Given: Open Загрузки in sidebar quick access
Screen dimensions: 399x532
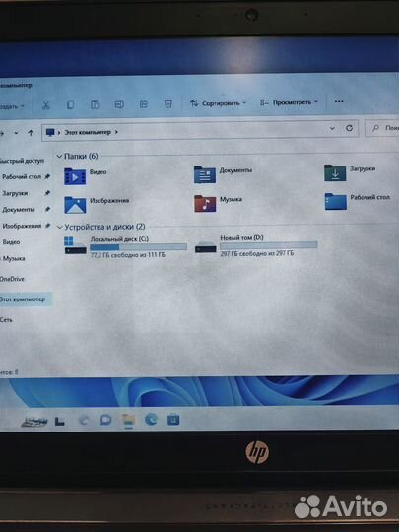Looking at the screenshot, I should pos(15,193).
